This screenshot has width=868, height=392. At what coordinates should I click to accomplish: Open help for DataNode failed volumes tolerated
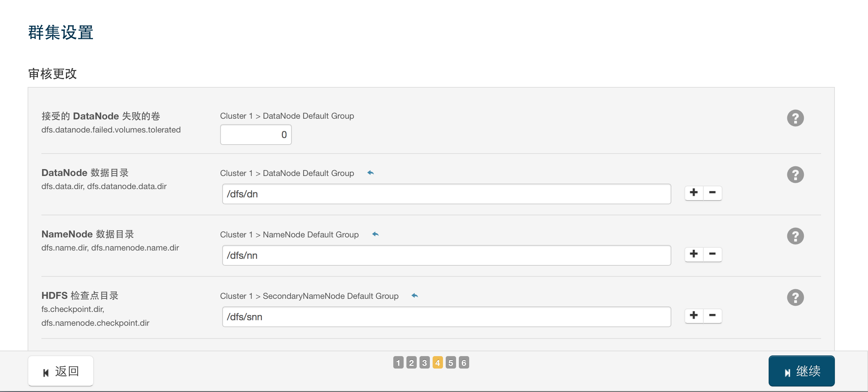795,118
